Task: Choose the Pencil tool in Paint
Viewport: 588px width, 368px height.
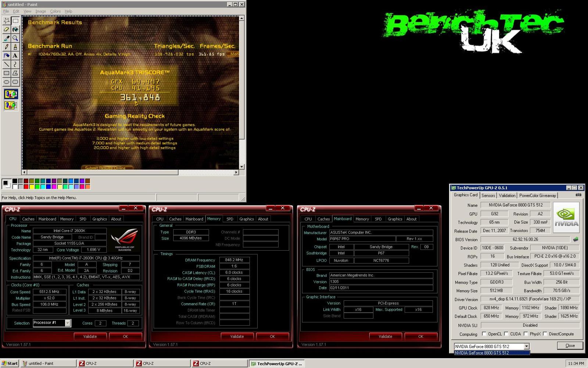Action: 7,47
